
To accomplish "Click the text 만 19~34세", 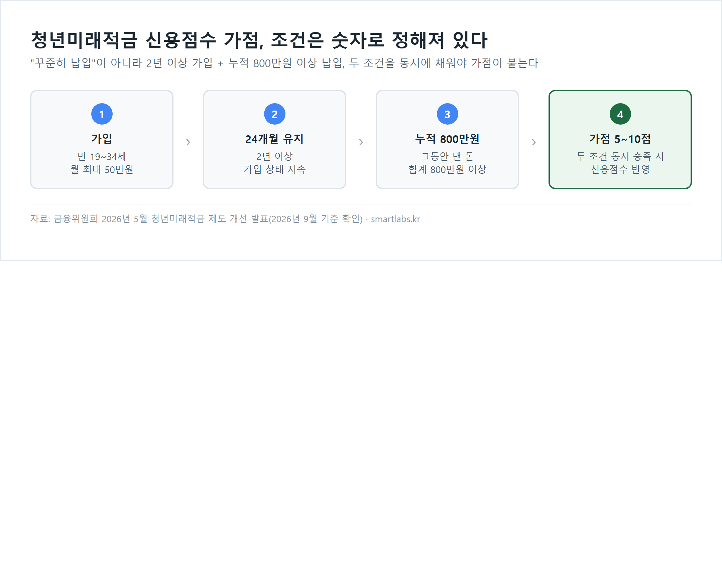I will coord(102,156).
